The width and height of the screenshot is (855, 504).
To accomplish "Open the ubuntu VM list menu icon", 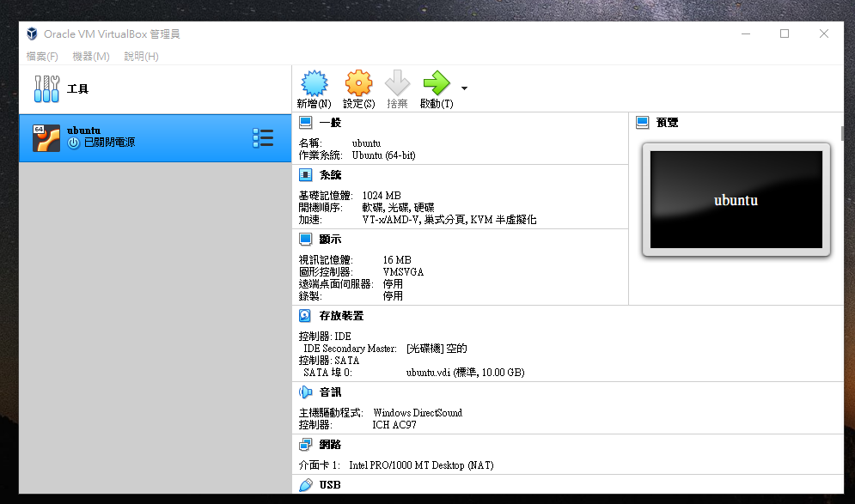I will click(x=263, y=138).
